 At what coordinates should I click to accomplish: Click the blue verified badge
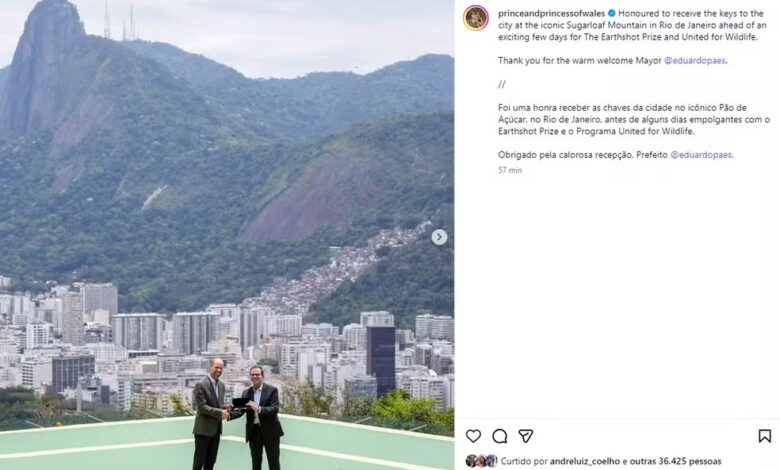coord(611,13)
